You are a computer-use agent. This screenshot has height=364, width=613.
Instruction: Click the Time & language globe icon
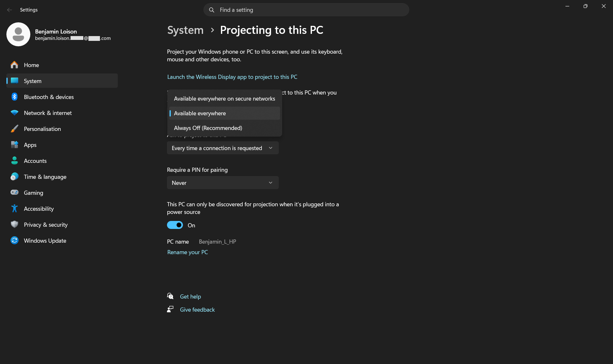click(14, 177)
